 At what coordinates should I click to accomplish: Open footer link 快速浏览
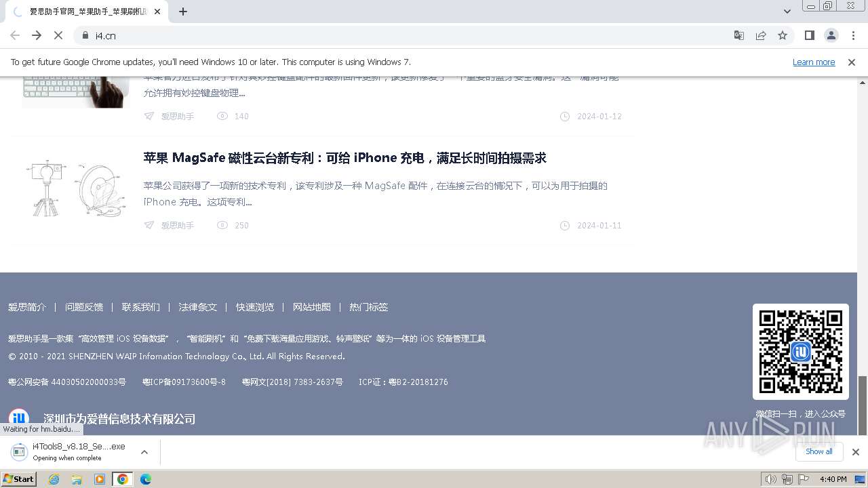tap(255, 307)
